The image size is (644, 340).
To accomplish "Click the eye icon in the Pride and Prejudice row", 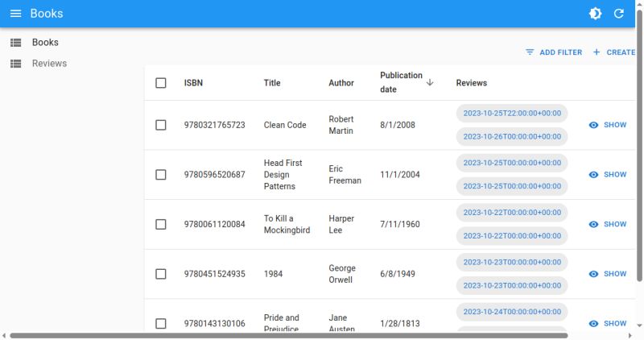I will point(593,324).
